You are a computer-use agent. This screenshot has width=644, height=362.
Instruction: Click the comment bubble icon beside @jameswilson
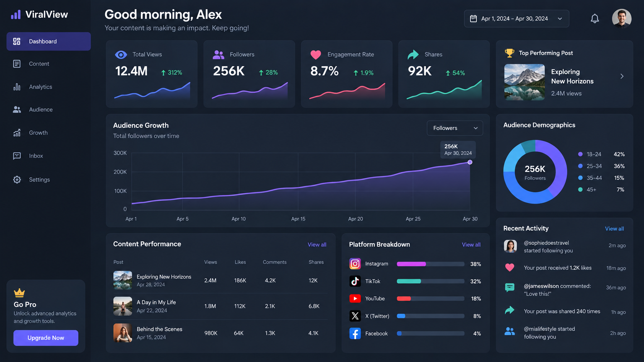pos(510,287)
